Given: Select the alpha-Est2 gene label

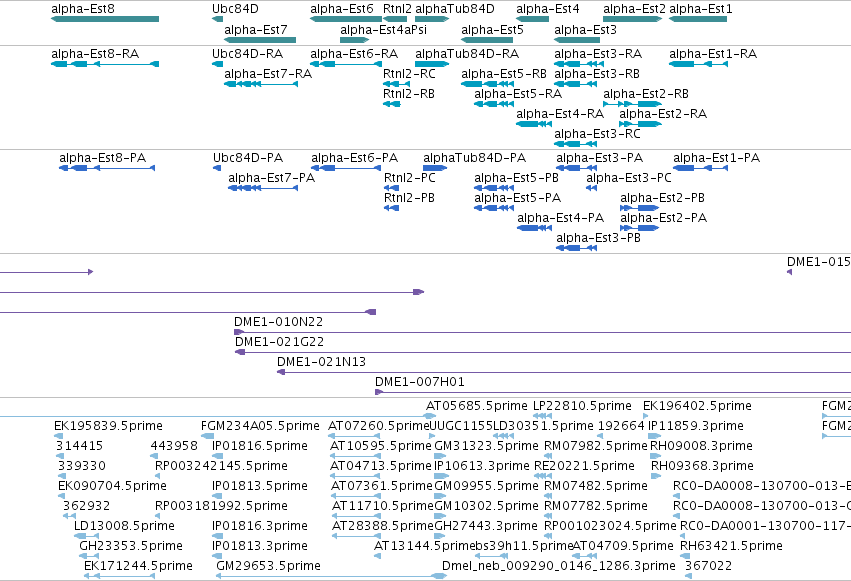Looking at the screenshot, I should click(x=634, y=9).
